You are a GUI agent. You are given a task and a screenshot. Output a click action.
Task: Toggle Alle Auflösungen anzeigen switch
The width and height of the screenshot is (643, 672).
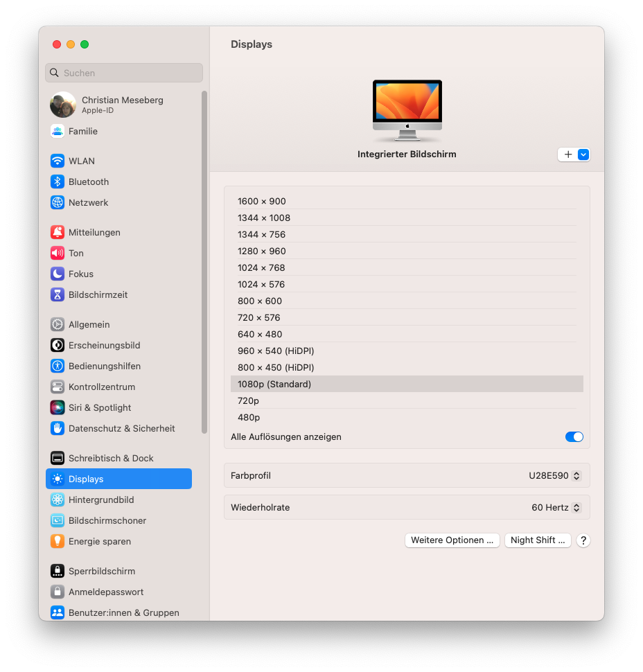coord(574,436)
